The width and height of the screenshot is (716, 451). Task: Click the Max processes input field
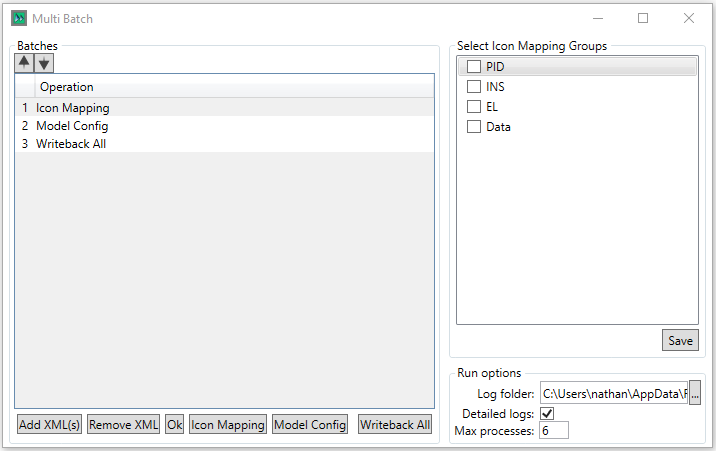[553, 431]
